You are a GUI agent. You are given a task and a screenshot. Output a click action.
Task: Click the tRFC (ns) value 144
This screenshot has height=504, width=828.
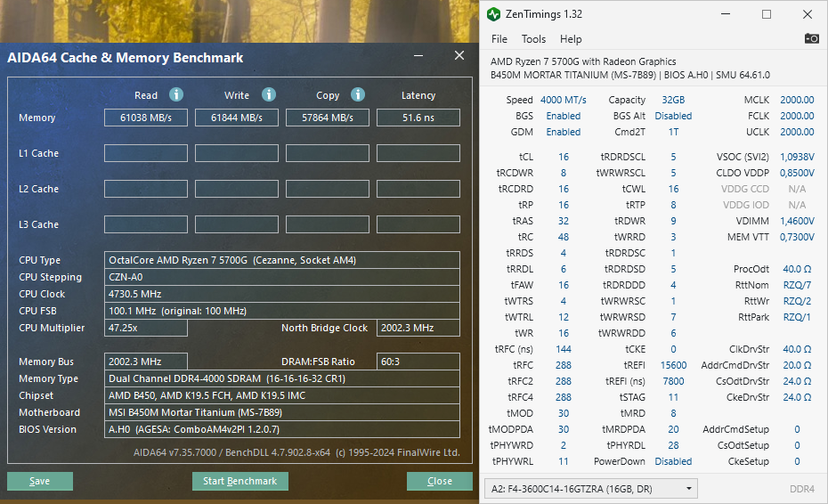[564, 349]
